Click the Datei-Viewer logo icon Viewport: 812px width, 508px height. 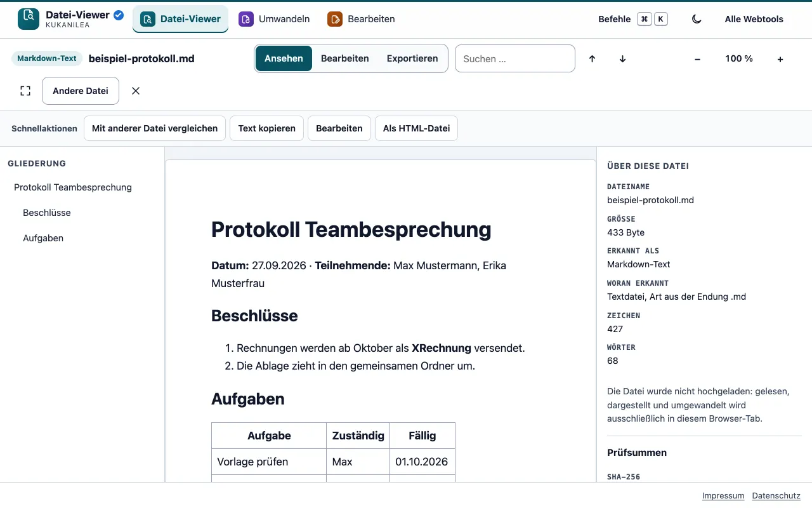coord(28,19)
